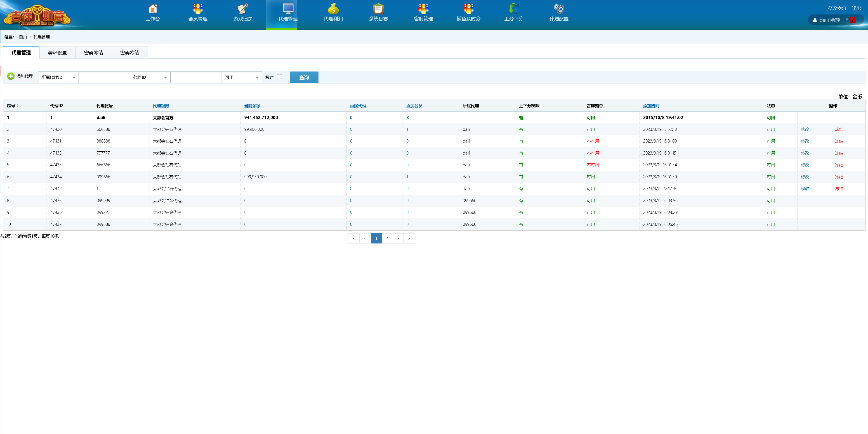Open 代理利润 money bag icon
The width and height of the screenshot is (868, 434).
pos(333,9)
